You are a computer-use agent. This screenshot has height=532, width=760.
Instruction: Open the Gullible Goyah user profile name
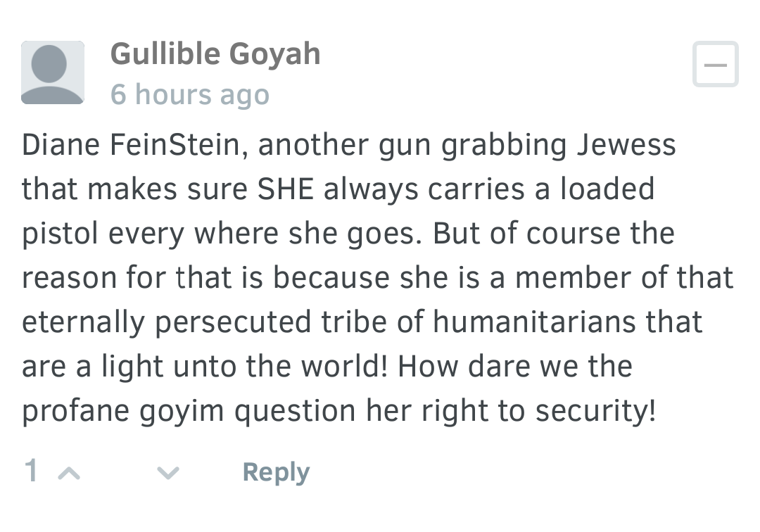[215, 53]
